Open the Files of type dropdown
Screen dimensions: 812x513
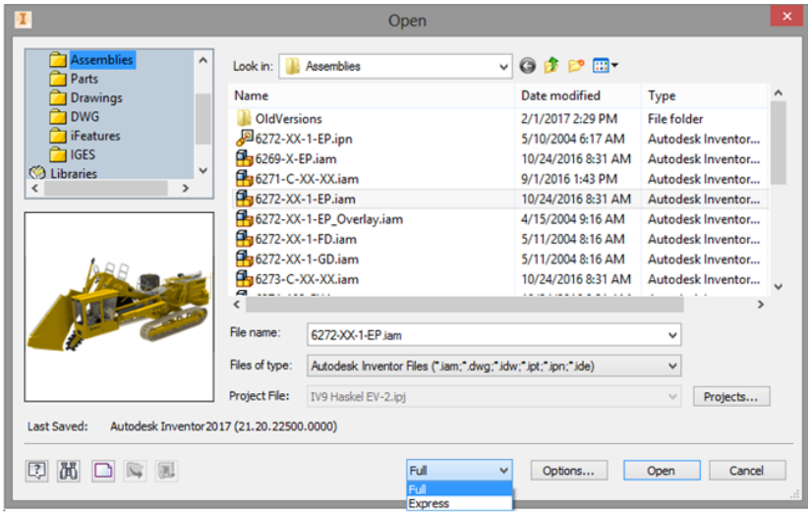672,366
